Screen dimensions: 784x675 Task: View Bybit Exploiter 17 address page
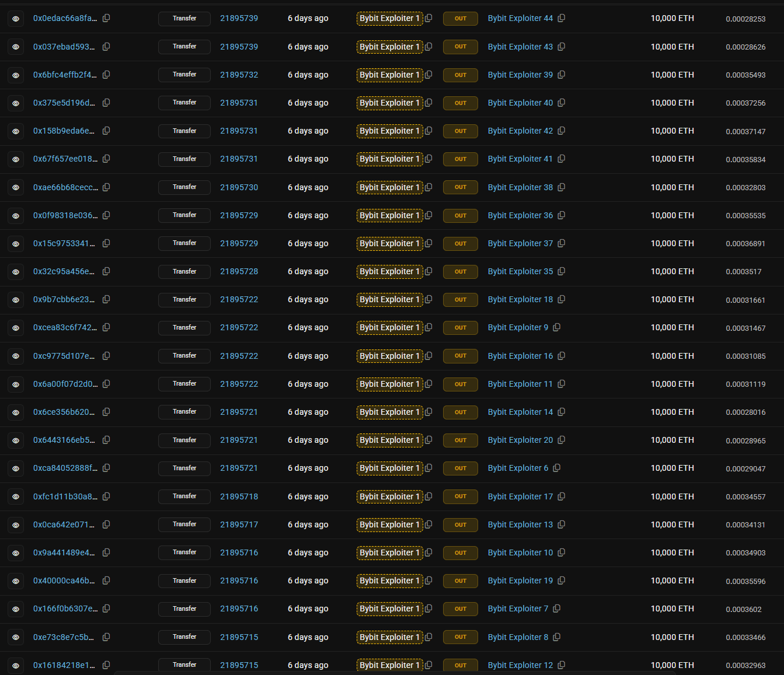point(520,496)
